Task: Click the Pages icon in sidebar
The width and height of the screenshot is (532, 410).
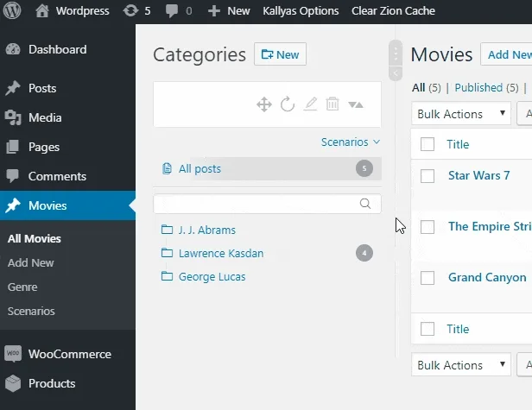Action: coord(13,147)
